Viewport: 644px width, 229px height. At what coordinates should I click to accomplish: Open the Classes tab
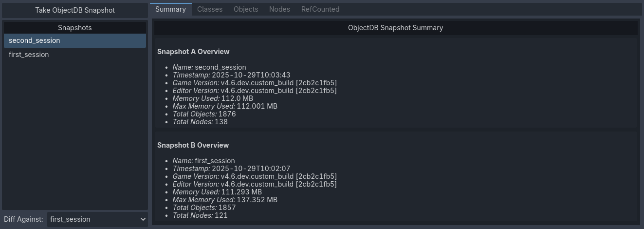click(x=210, y=9)
